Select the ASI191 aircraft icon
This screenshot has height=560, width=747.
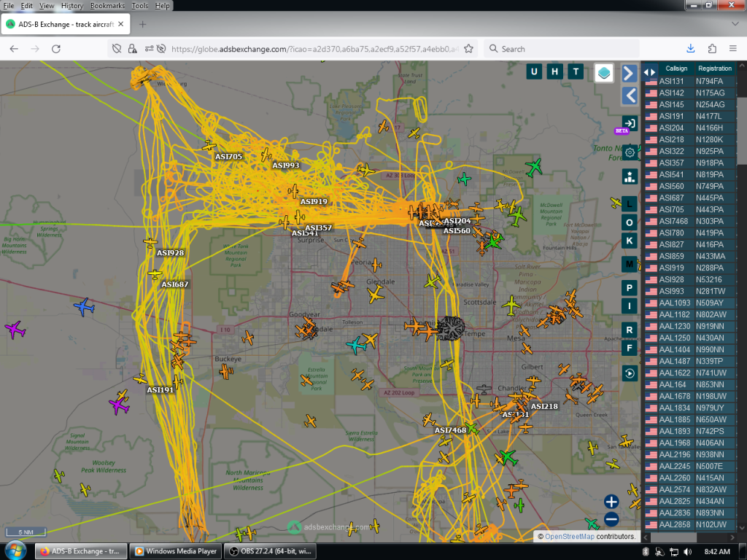click(140, 379)
